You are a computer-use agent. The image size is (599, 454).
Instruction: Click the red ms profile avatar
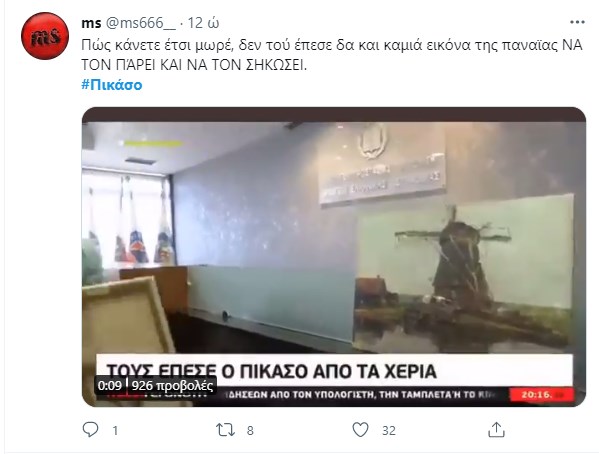(45, 36)
